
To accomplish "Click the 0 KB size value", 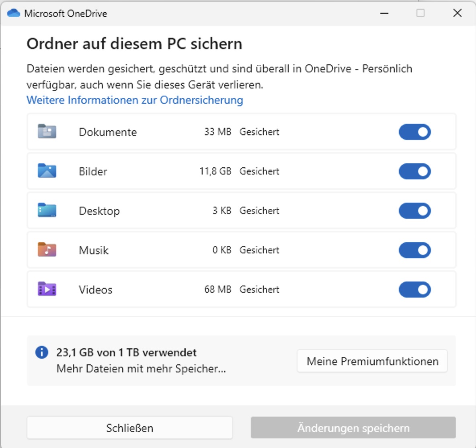I will [x=222, y=250].
